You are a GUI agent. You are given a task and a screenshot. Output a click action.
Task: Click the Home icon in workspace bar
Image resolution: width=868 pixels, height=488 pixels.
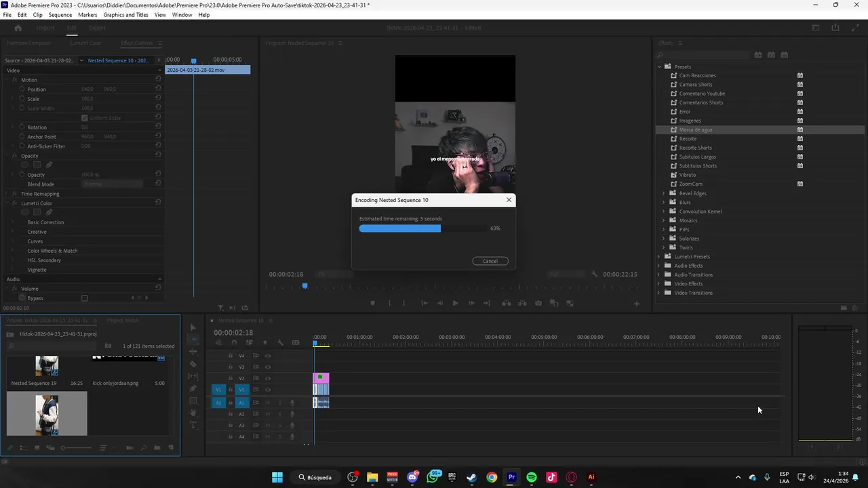(x=18, y=28)
